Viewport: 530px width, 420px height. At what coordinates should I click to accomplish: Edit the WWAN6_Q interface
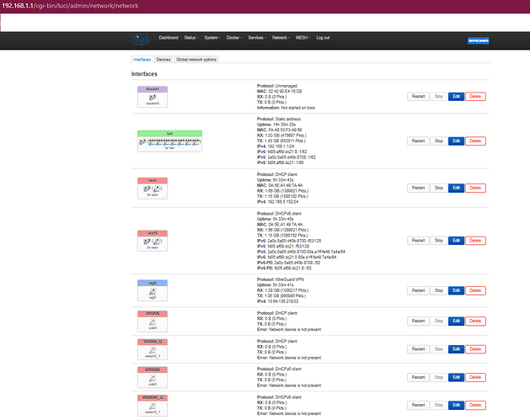click(457, 405)
